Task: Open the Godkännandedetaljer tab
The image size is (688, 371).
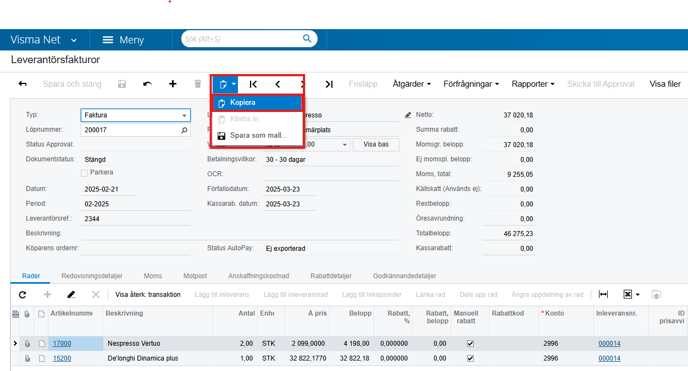Action: 405,276
